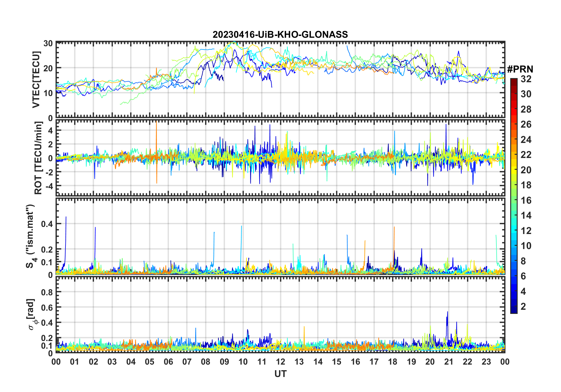Viewport: 561px width, 392px height.
Task: Click the VTEC axis tick label 30
Action: (x=48, y=43)
